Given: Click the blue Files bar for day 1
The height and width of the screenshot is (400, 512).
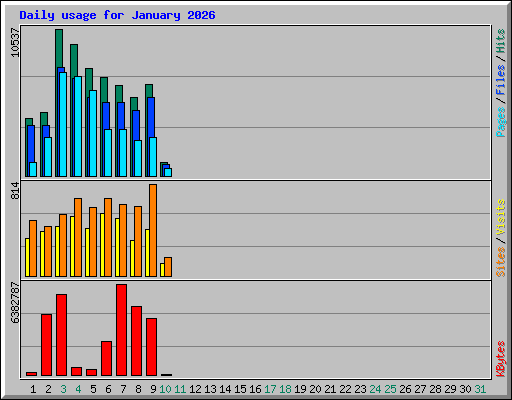Looking at the screenshot, I should [x=31, y=143].
